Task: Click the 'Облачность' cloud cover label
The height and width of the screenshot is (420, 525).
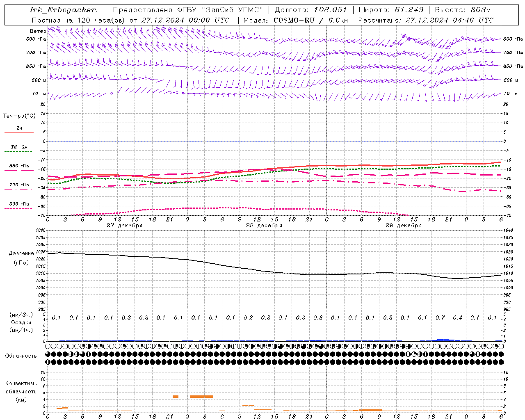Action: [21, 356]
